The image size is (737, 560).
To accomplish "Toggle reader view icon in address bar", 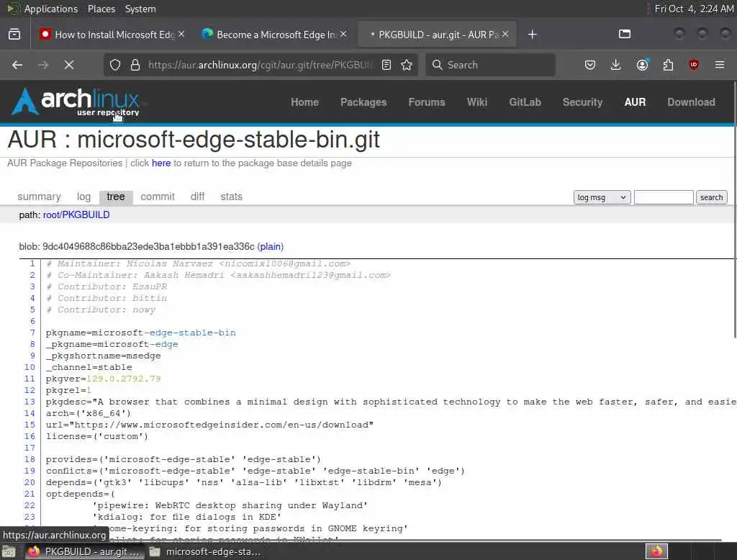I will [x=386, y=65].
